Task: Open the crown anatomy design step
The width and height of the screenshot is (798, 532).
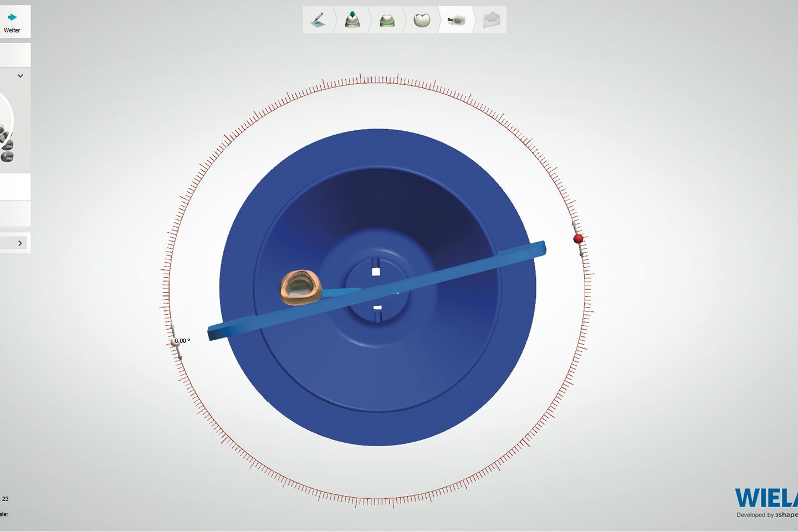Action: pyautogui.click(x=422, y=20)
